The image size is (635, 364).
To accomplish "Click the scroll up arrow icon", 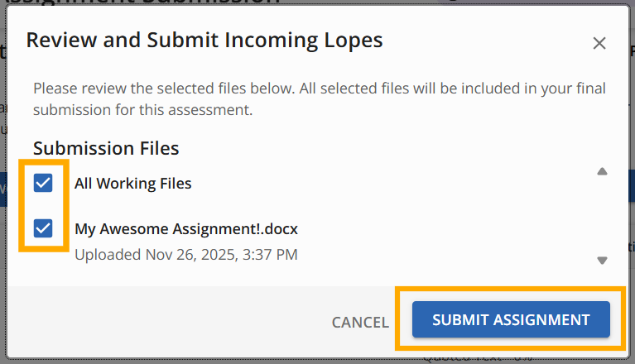I will 602,171.
